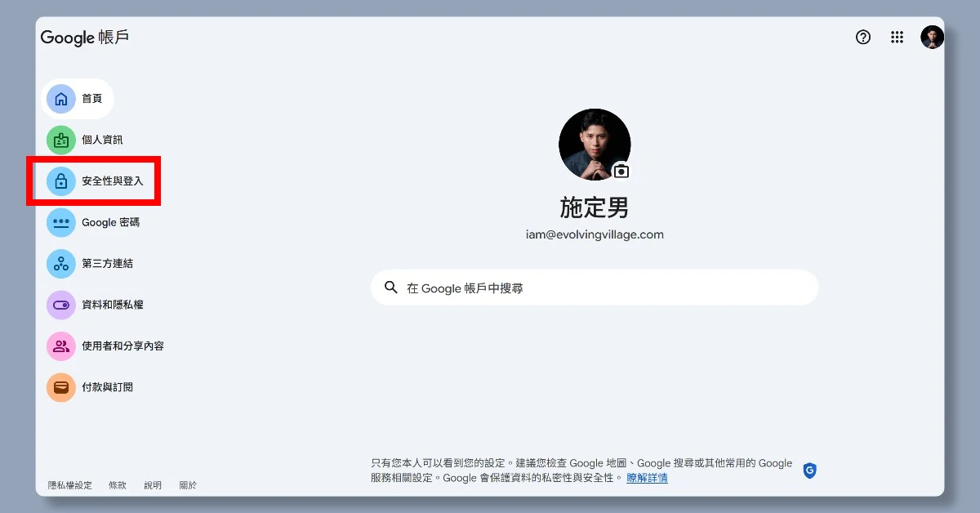Viewport: 980px width, 513px height.
Task: Open the help question mark icon
Action: tap(863, 37)
